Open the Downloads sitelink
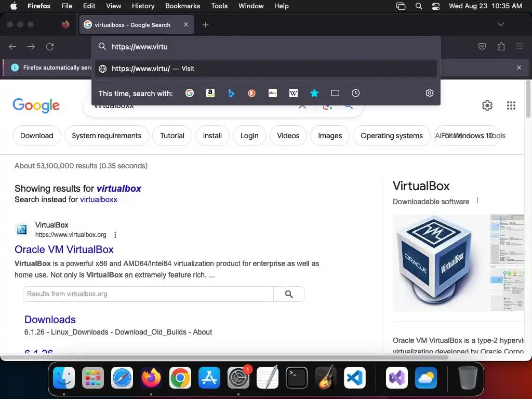Image resolution: width=532 pixels, height=399 pixels. (x=50, y=320)
